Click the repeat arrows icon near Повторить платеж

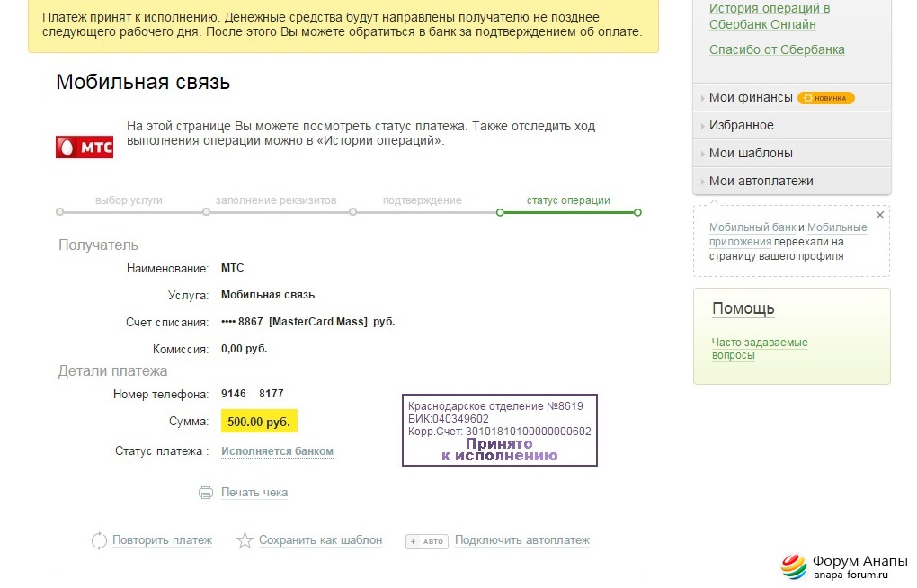coord(99,540)
